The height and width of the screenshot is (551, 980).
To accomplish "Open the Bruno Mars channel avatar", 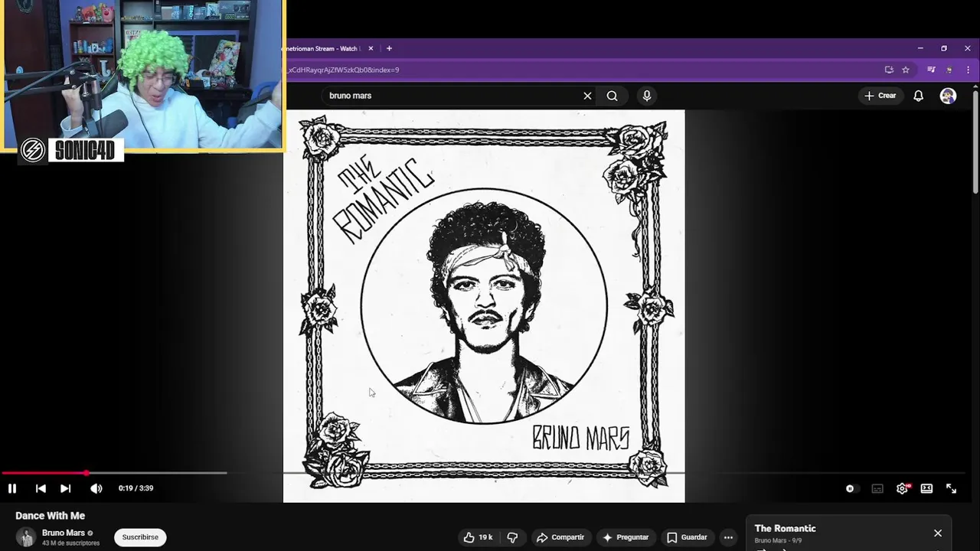I will point(26,537).
